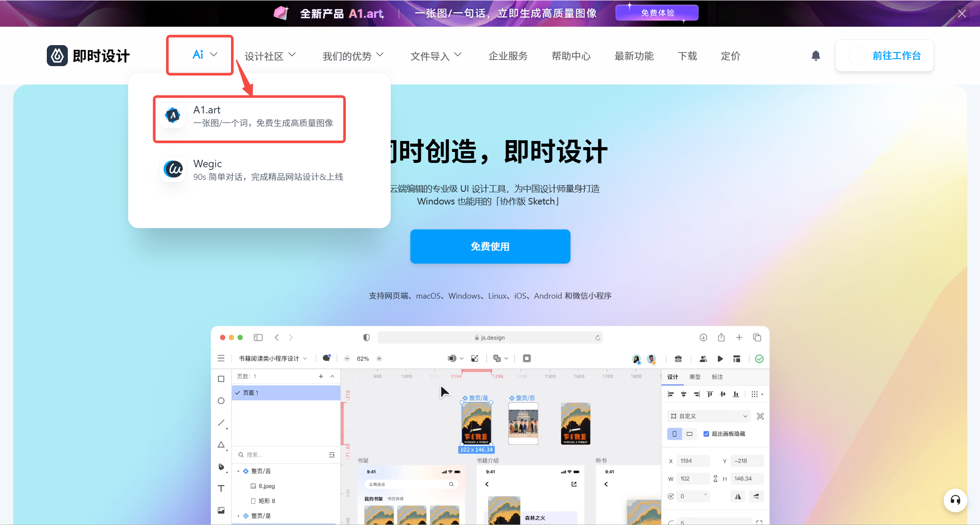
Task: Click the 前往工作台 button
Action: (x=885, y=56)
